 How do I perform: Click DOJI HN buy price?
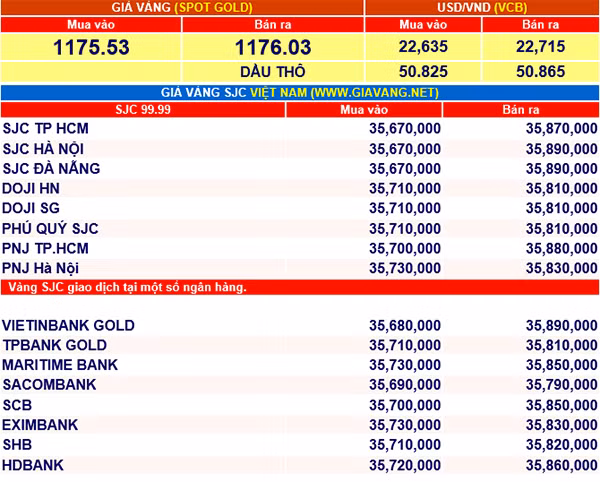pyautogui.click(x=405, y=189)
